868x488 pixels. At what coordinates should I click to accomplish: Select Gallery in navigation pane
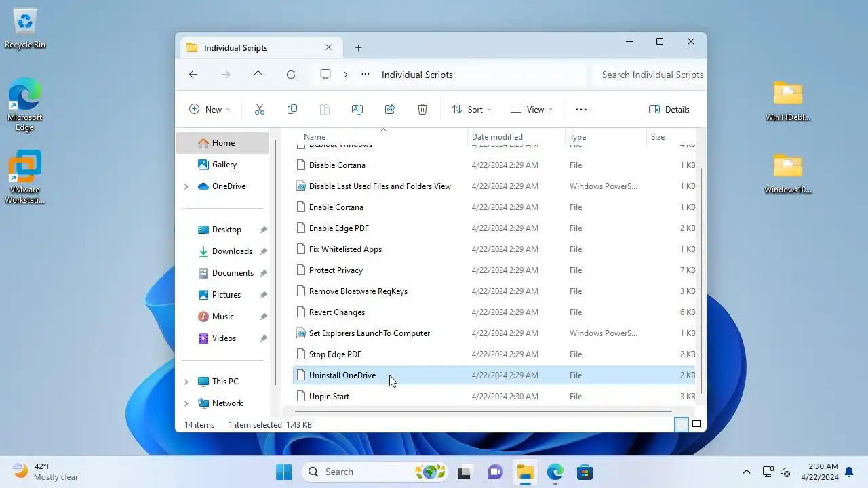coord(223,165)
